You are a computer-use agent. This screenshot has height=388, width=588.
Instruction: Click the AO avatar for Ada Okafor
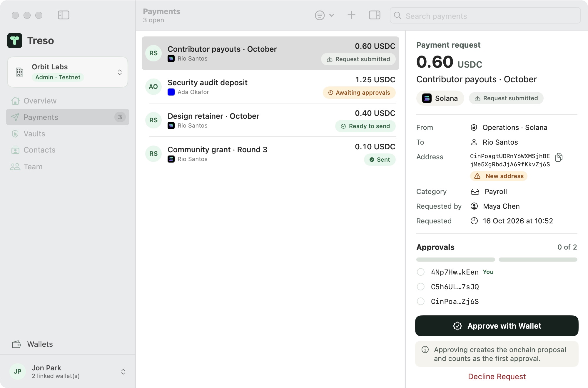[153, 87]
